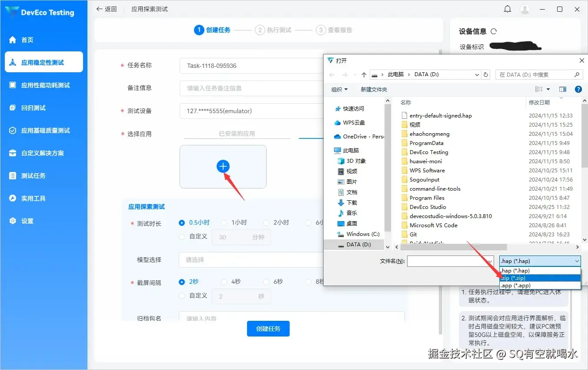Image resolution: width=588 pixels, height=370 pixels.
Task: Click the notification bell icon
Action: coord(507,9)
